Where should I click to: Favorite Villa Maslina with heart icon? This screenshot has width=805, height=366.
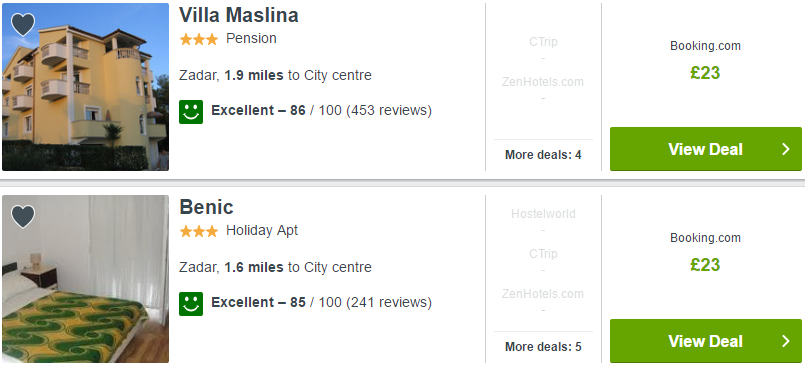click(23, 24)
